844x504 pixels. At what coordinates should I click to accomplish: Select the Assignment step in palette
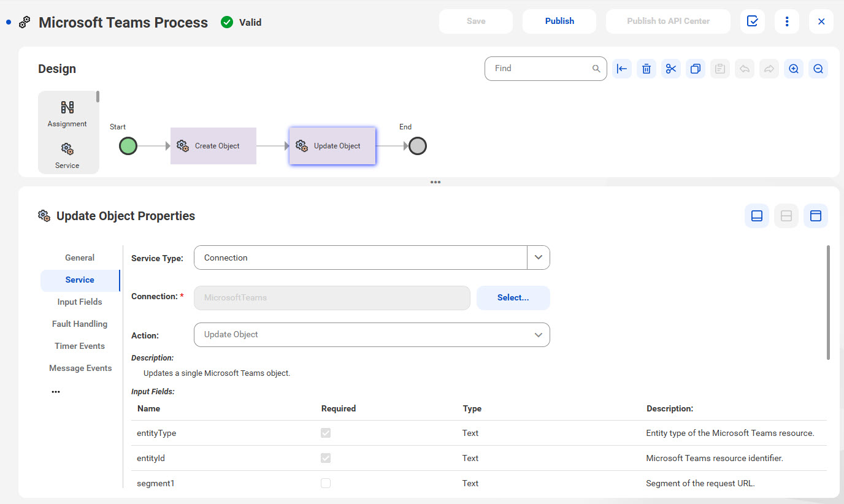[67, 114]
